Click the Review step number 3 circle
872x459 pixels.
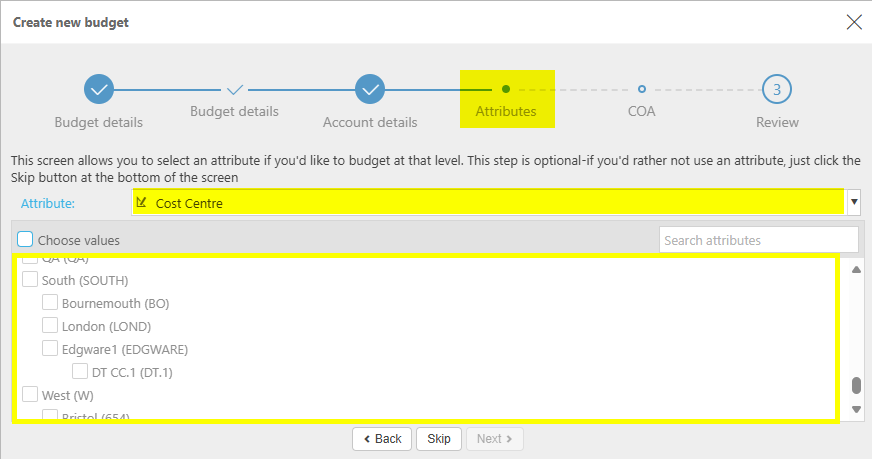pos(777,89)
